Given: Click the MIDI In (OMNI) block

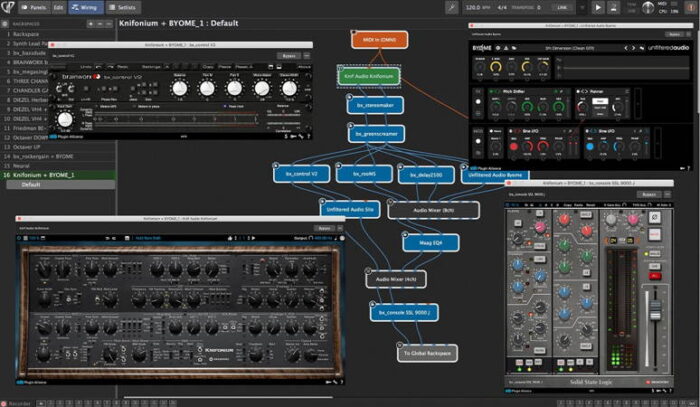Looking at the screenshot, I should pyautogui.click(x=374, y=40).
